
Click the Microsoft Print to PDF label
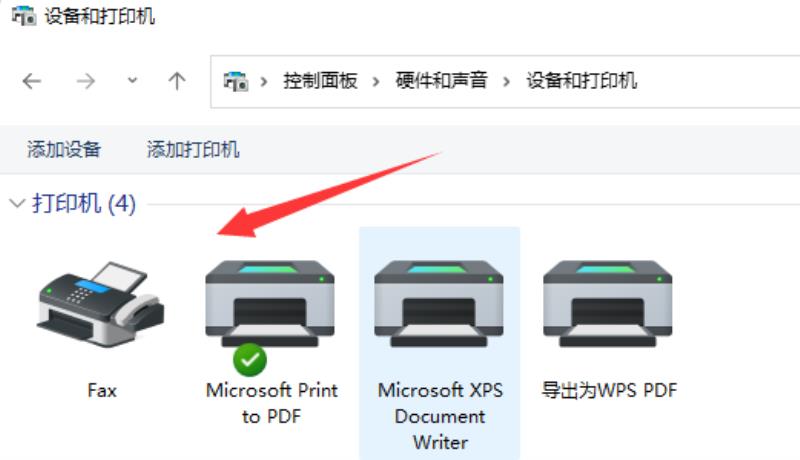(x=271, y=403)
